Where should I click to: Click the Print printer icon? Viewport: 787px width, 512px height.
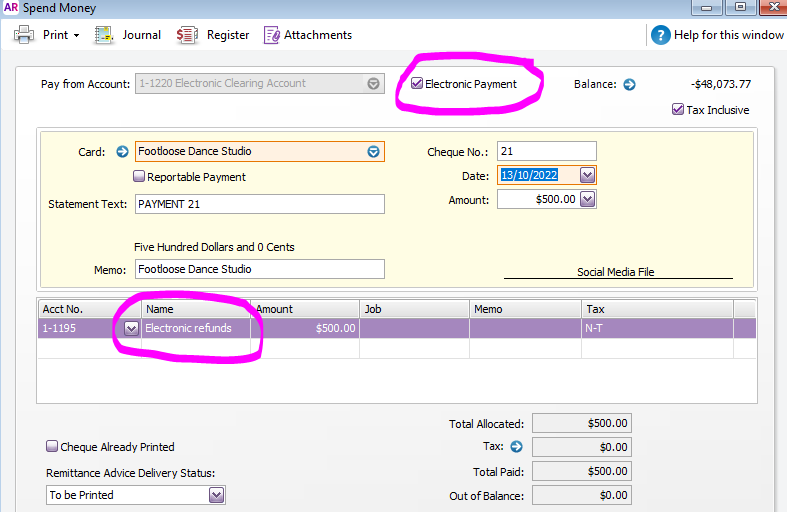click(24, 35)
